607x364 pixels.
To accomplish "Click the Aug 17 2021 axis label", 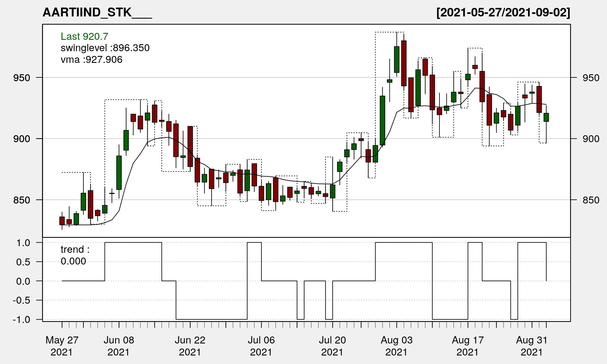I will pos(468,346).
